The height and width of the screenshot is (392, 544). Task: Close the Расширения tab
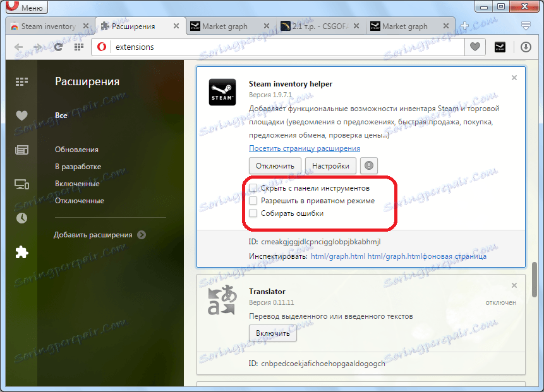(176, 27)
